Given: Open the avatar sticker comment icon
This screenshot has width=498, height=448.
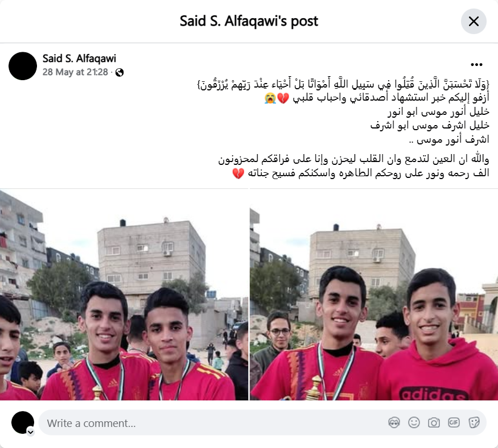Looking at the screenshot, I should (394, 422).
